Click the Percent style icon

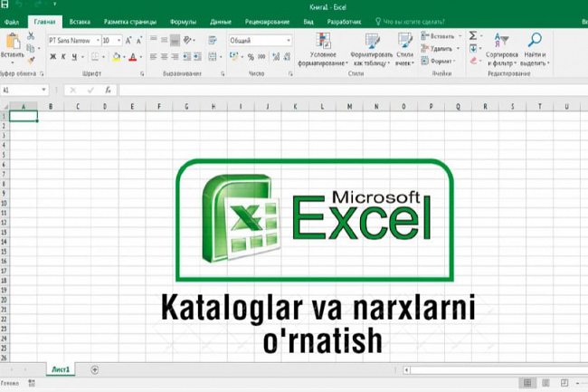coord(251,57)
